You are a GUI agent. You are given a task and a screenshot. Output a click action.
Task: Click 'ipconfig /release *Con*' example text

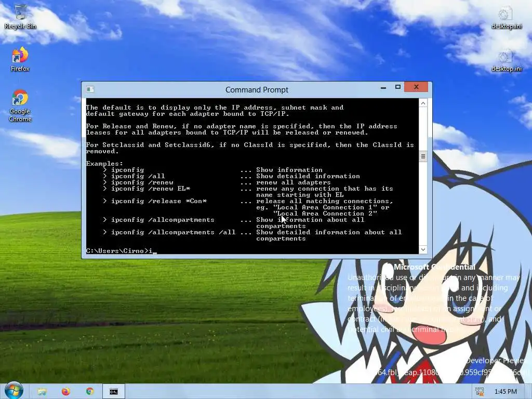point(159,201)
